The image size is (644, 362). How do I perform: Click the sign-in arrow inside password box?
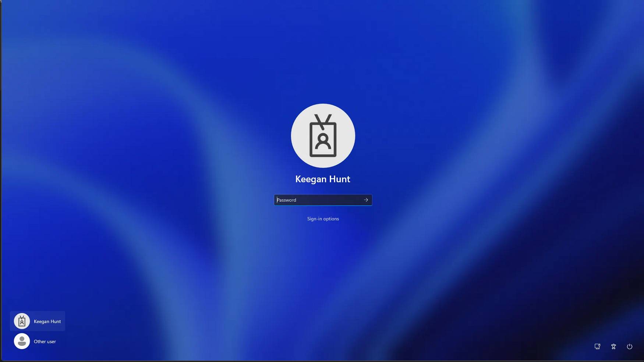pos(366,200)
